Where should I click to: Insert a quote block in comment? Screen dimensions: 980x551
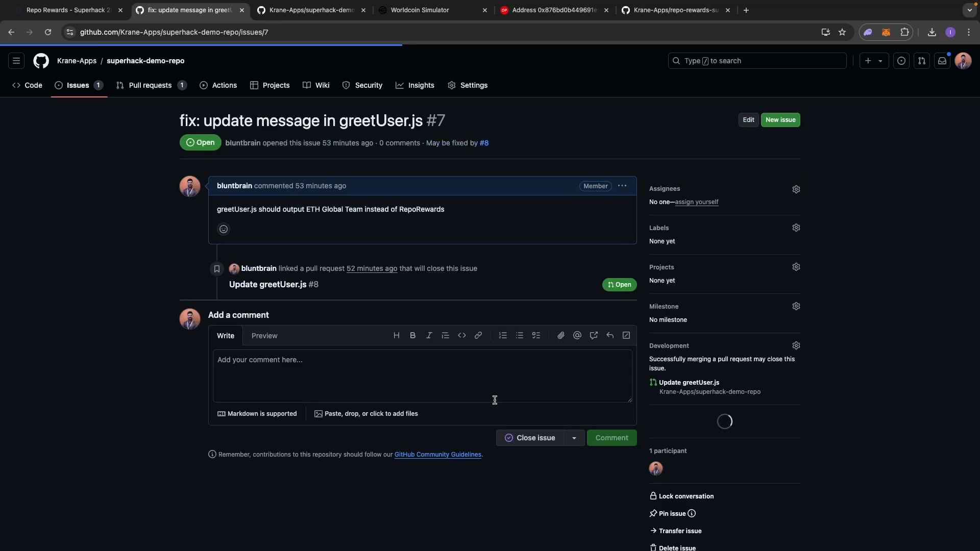[446, 336]
